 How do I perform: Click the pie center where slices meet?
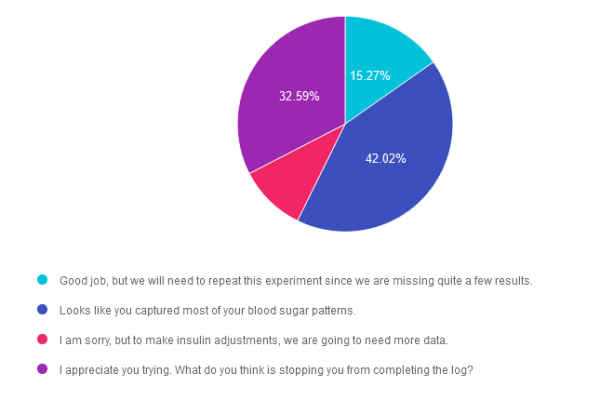345,124
